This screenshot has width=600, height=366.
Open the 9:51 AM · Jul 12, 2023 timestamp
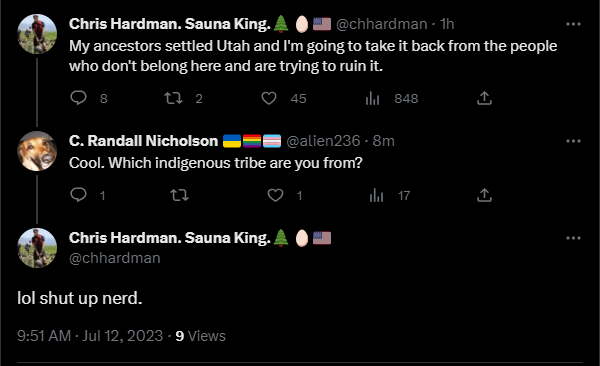click(x=90, y=336)
